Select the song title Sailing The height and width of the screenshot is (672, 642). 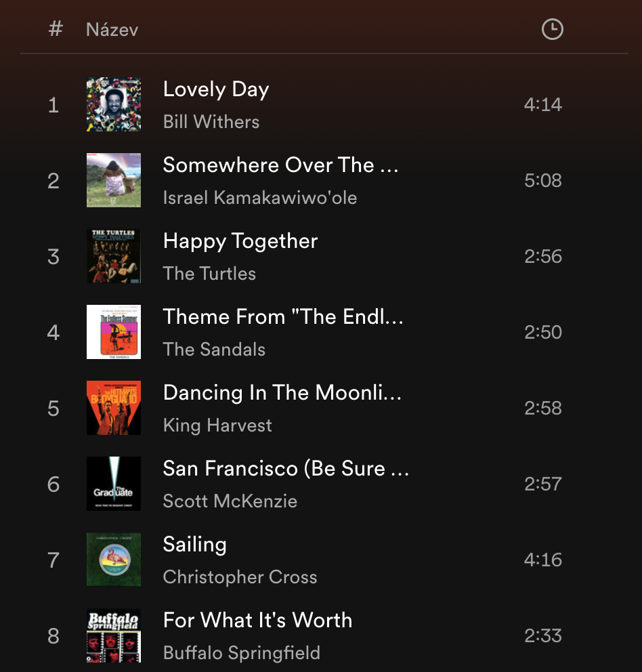click(194, 545)
